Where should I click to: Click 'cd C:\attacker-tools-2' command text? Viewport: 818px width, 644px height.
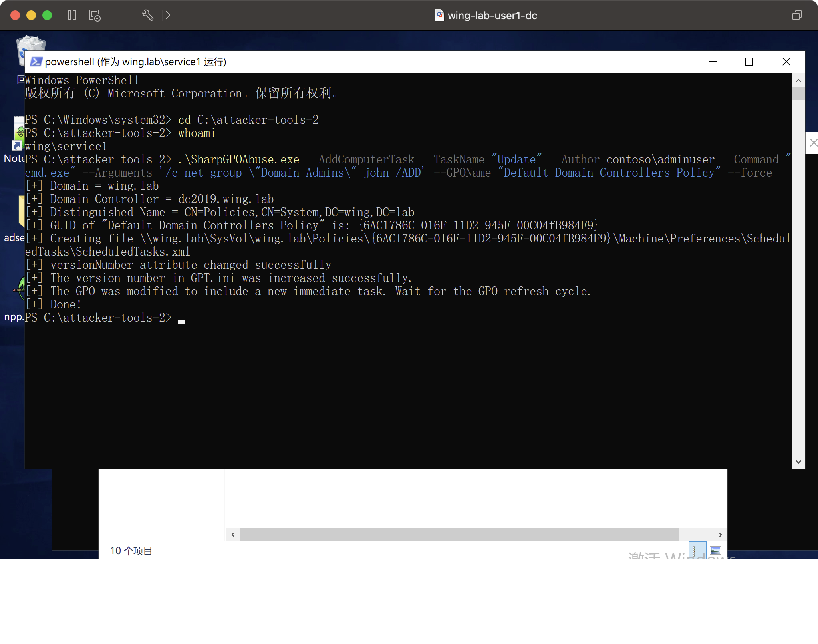(x=248, y=120)
